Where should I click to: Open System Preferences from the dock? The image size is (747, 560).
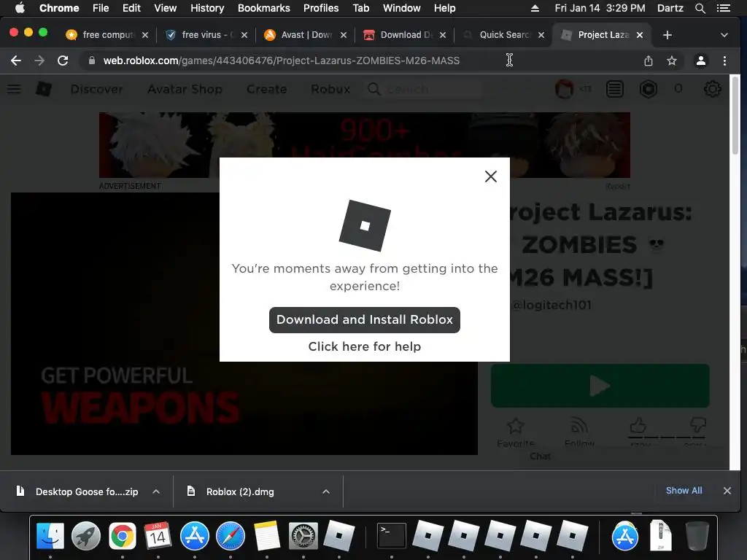[303, 536]
